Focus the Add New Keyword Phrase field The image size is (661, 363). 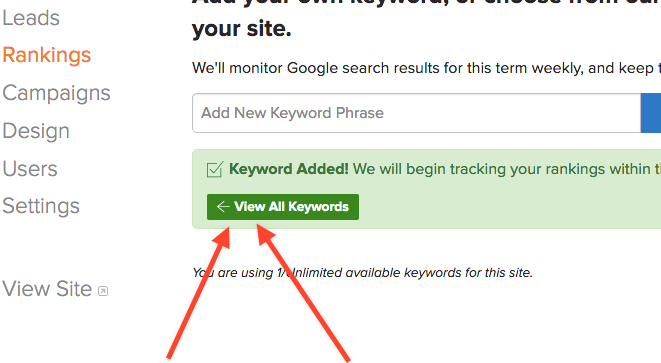click(416, 113)
